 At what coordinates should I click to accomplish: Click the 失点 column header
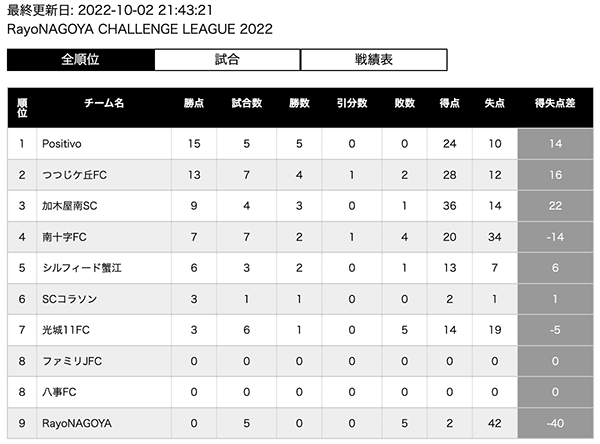(x=495, y=103)
